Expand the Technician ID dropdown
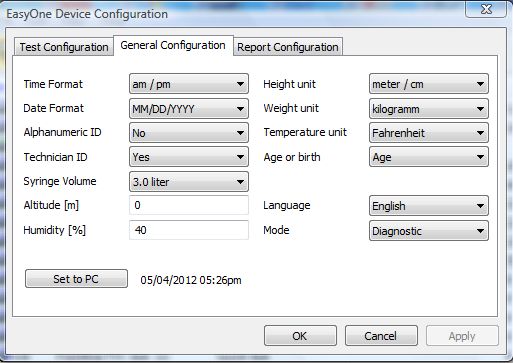The image size is (513, 363). [189, 157]
